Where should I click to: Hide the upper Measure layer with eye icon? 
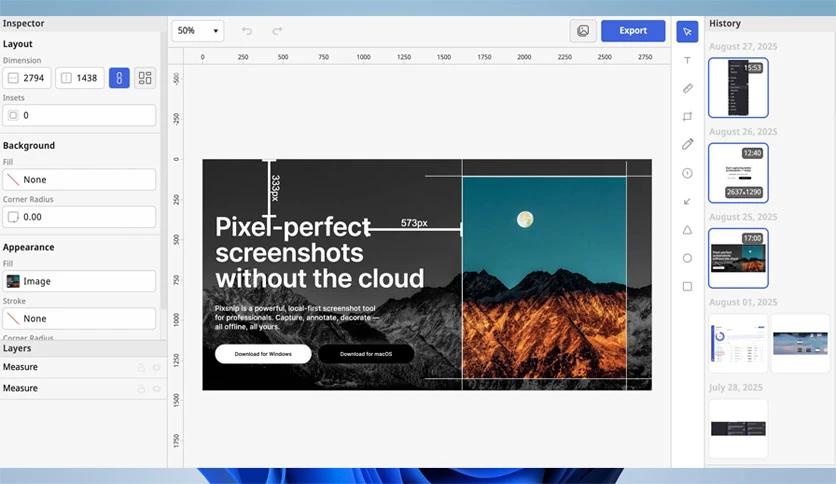pyautogui.click(x=156, y=367)
